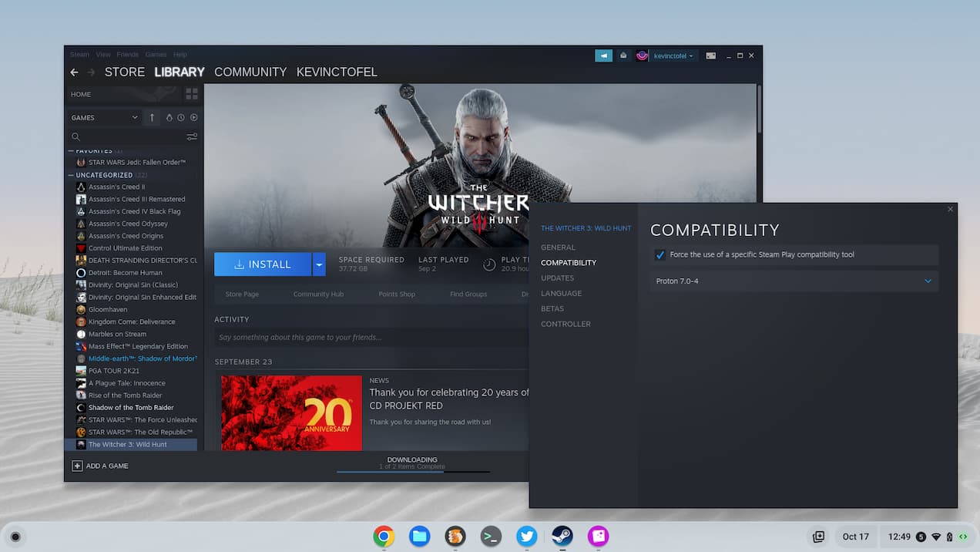Switch to Big Picture mode icon

pos(710,56)
